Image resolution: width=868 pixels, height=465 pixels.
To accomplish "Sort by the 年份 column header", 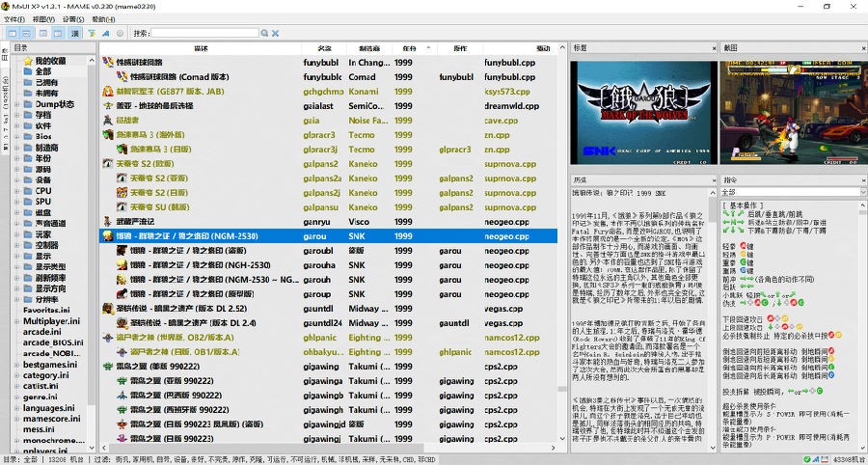I will coord(415,48).
